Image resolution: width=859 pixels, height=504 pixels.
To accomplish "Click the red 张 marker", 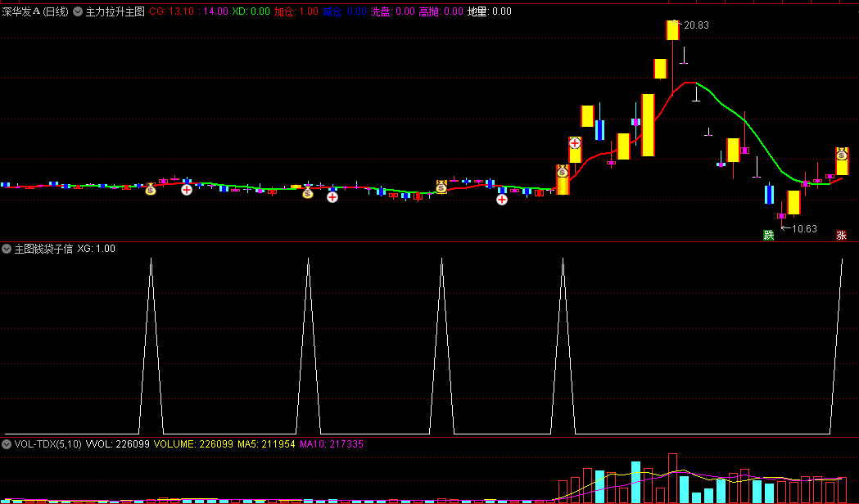I will [841, 236].
